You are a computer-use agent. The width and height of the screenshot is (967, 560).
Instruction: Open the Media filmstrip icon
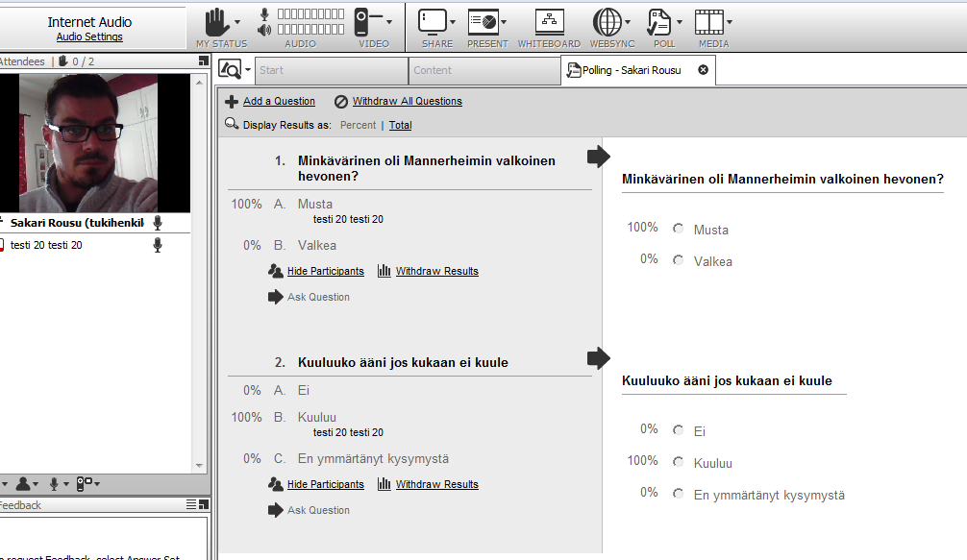click(708, 21)
